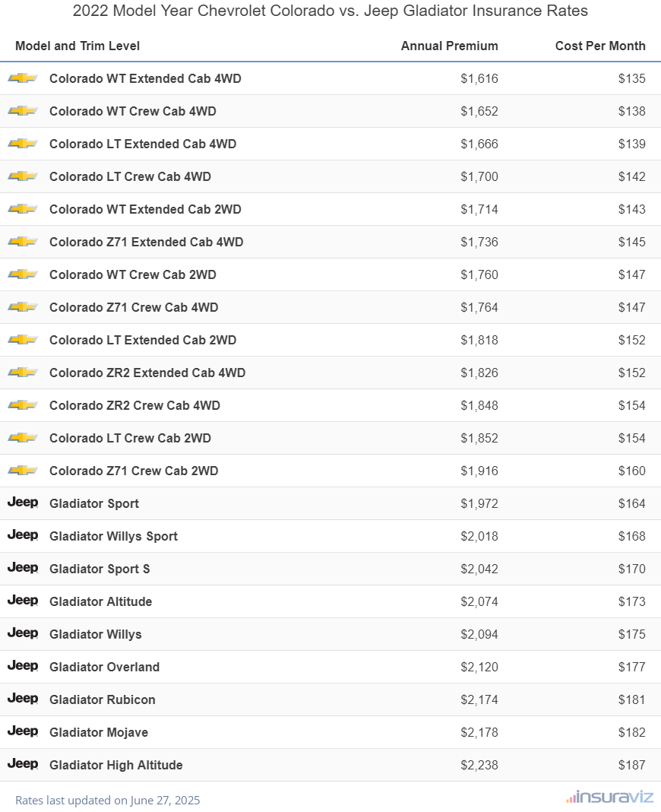
Task: Click Chevrolet logo beside Colorado ZR2 Extended Cab 4WD
Action: click(x=23, y=372)
